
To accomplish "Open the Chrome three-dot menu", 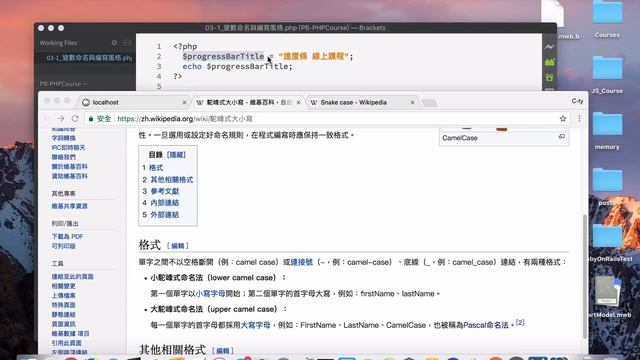I will point(579,118).
